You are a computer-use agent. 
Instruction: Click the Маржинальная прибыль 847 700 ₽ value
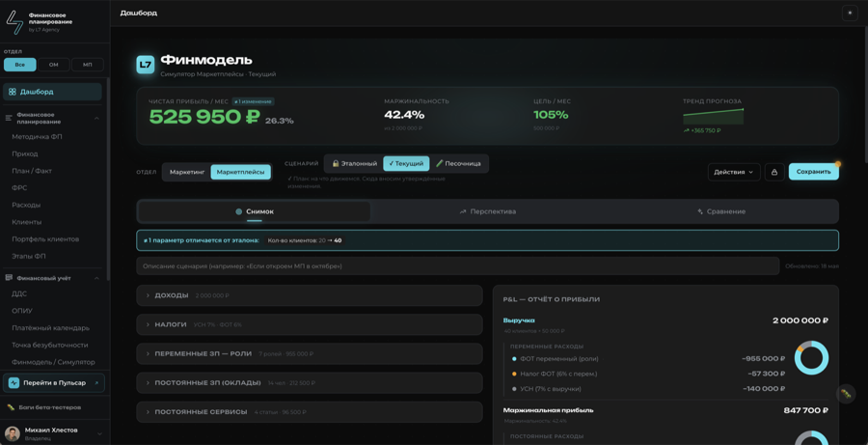[806, 410]
